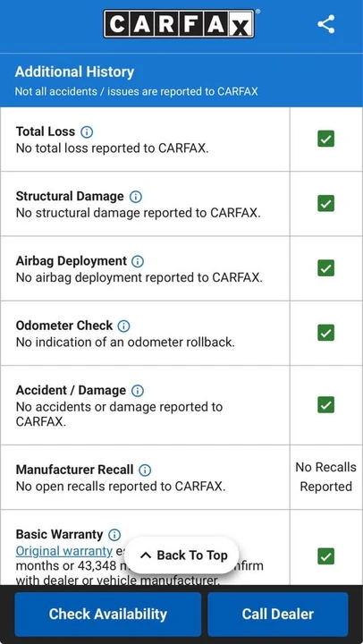Click the Accident / Damage checkmark
363x644 pixels.
[x=326, y=405]
